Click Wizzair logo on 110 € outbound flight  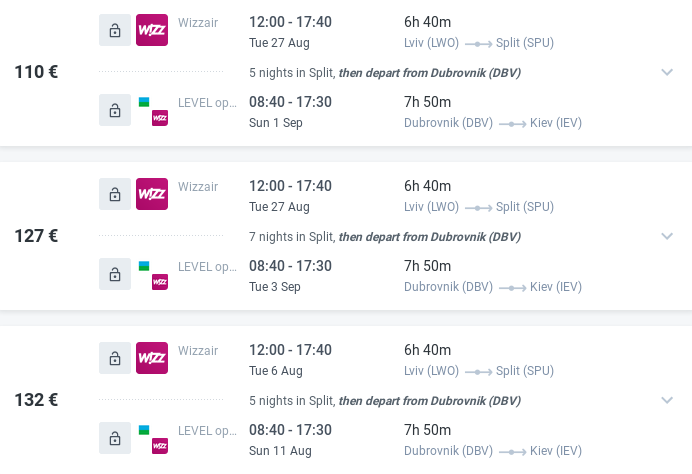[152, 29]
